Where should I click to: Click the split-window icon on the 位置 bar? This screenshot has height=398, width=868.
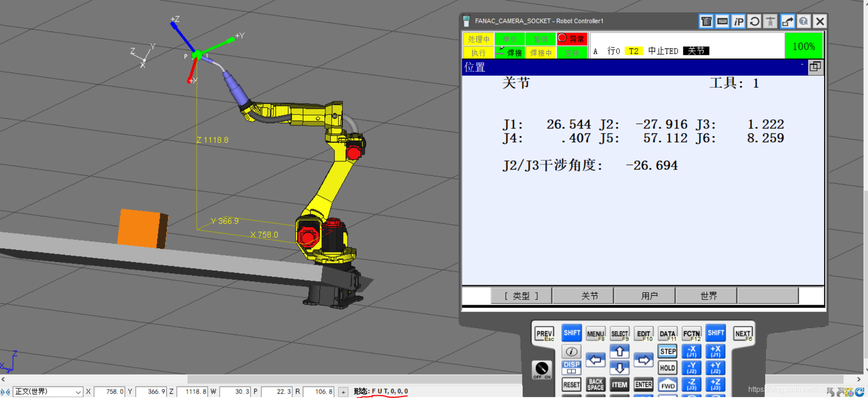click(x=815, y=67)
